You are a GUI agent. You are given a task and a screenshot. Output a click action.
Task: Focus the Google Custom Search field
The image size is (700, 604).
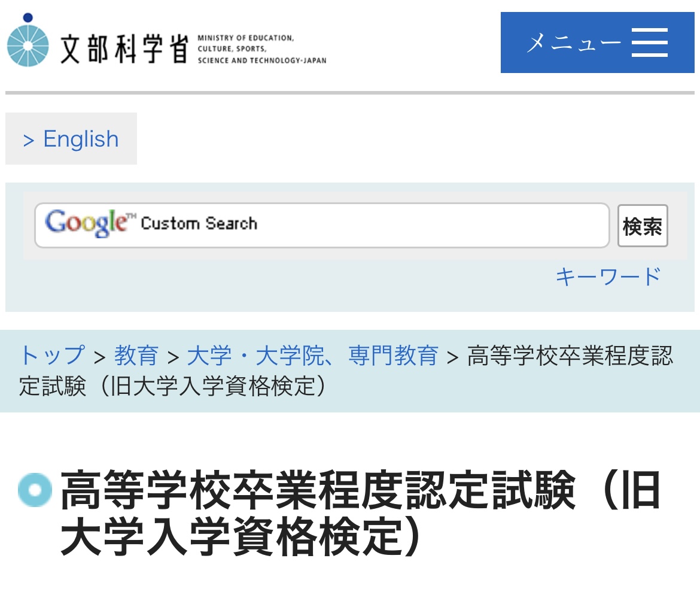tap(322, 225)
